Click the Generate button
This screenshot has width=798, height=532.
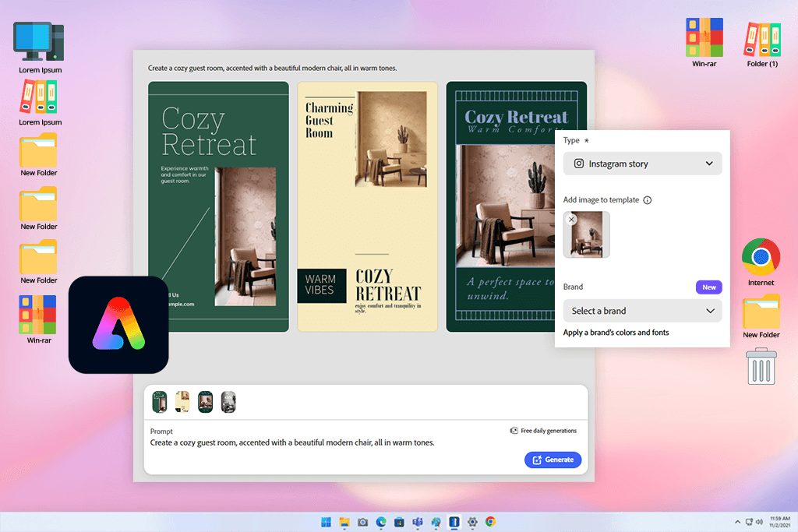[x=553, y=460]
